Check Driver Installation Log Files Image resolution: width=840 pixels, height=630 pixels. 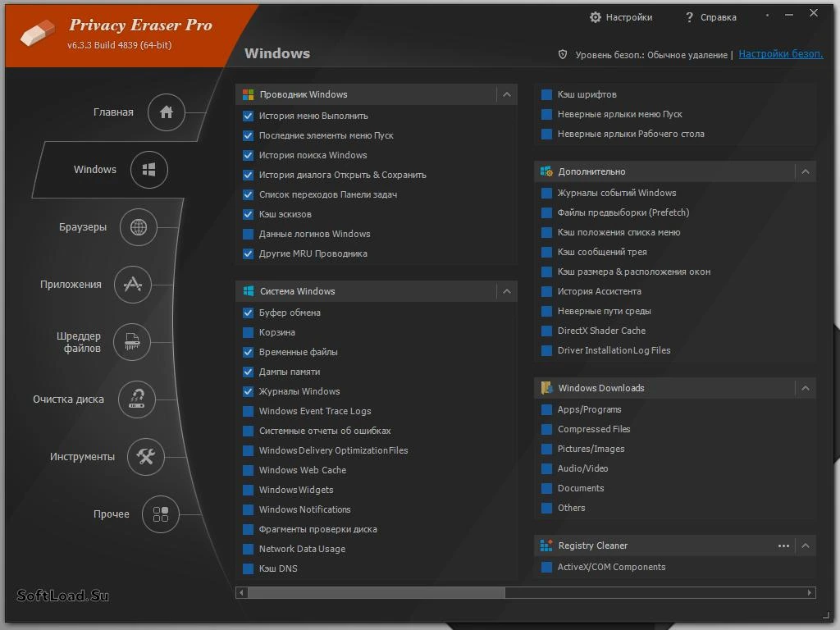click(x=546, y=350)
